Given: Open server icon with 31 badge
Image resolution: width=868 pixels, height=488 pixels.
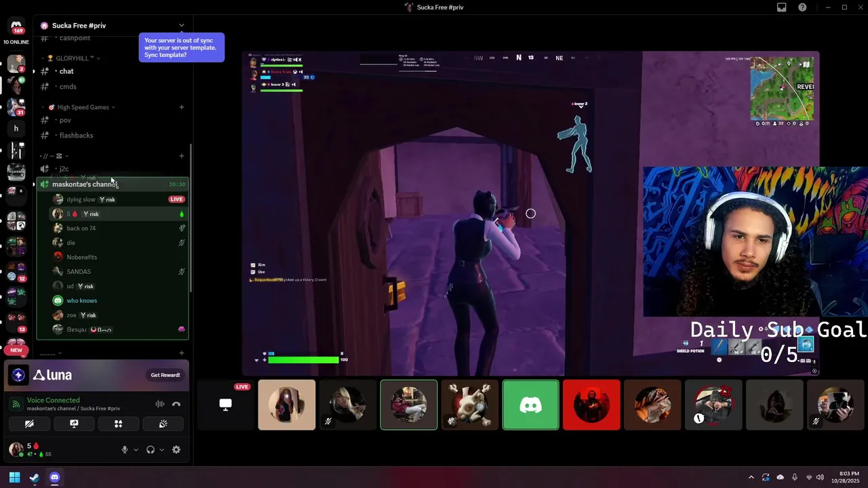Looking at the screenshot, I should tap(16, 107).
